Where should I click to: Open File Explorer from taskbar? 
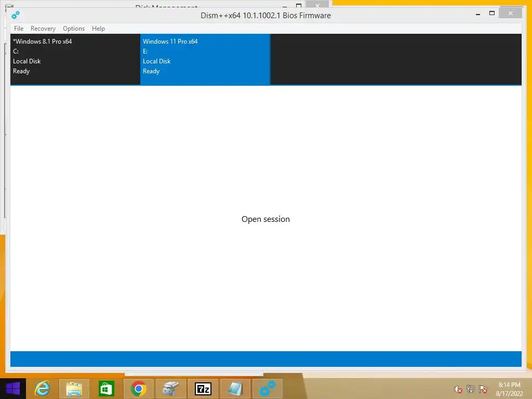click(74, 389)
